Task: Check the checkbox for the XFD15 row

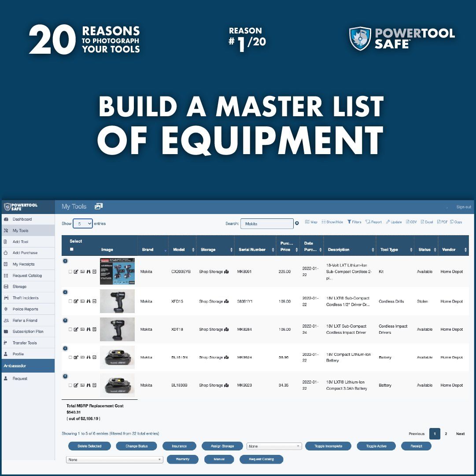Action: [70, 302]
